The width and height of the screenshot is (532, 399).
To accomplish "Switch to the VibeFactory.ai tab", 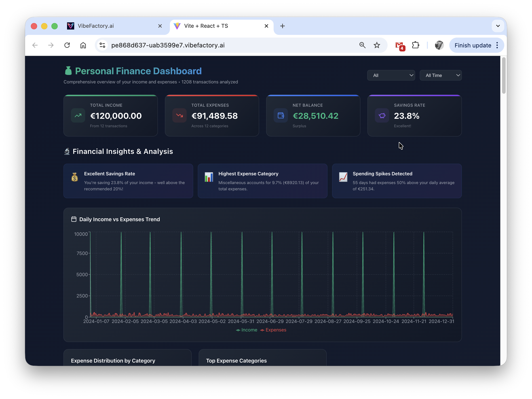I will [x=96, y=26].
